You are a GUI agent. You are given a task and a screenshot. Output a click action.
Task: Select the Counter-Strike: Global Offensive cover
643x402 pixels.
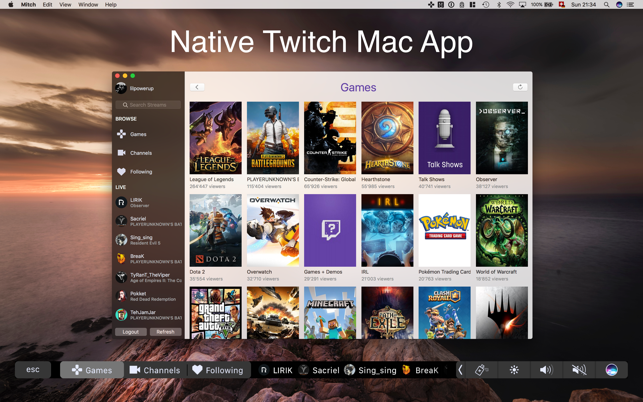[330, 138]
